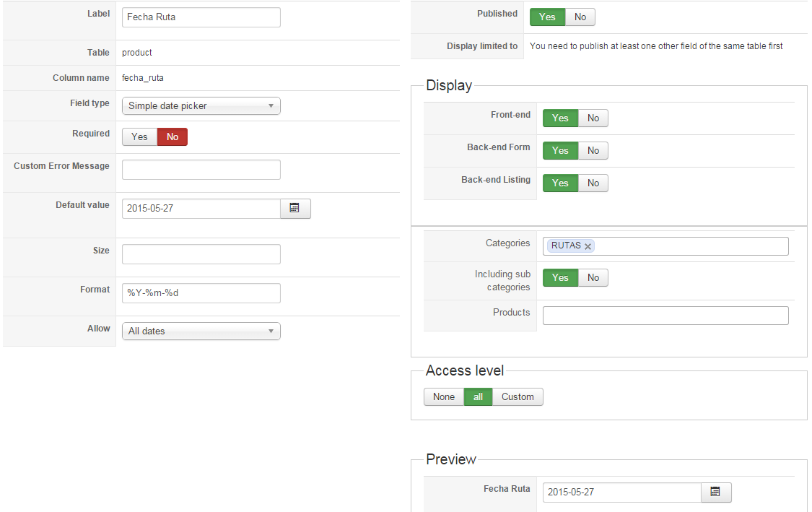Screen dimensions: 812x512
Task: Click the Default value date field
Action: (201, 208)
